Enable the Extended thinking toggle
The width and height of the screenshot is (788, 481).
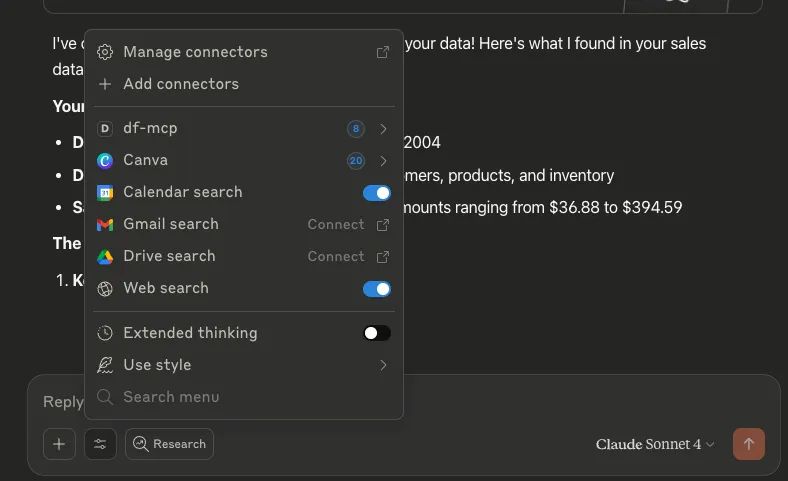pyautogui.click(x=377, y=333)
